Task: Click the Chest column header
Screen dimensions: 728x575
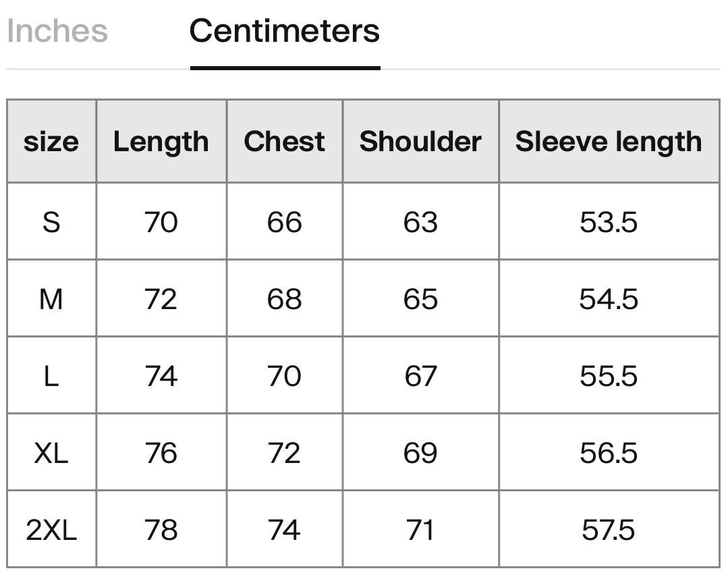Action: click(284, 141)
